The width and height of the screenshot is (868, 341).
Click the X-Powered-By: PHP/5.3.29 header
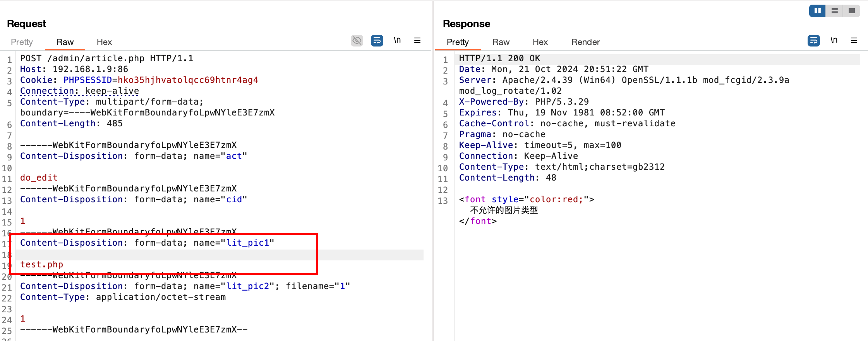coord(524,102)
